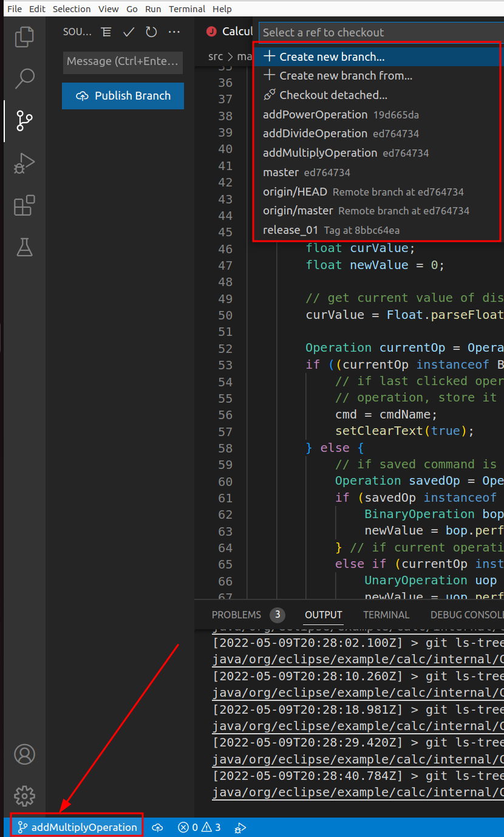This screenshot has width=504, height=837.
Task: Open Source Control More Actions menu
Action: (174, 32)
